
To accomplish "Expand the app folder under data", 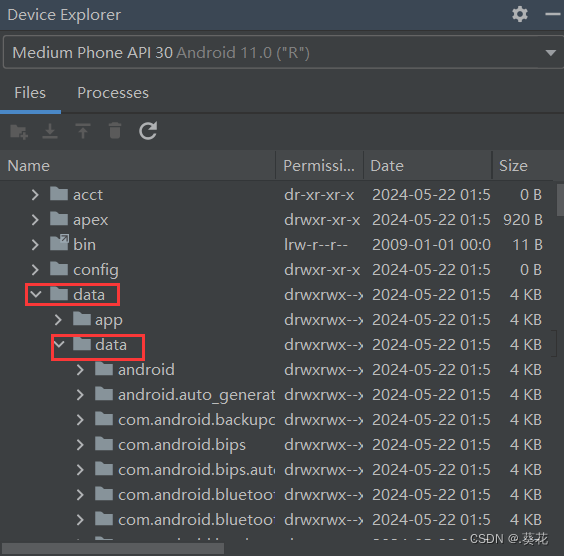I will [x=58, y=319].
